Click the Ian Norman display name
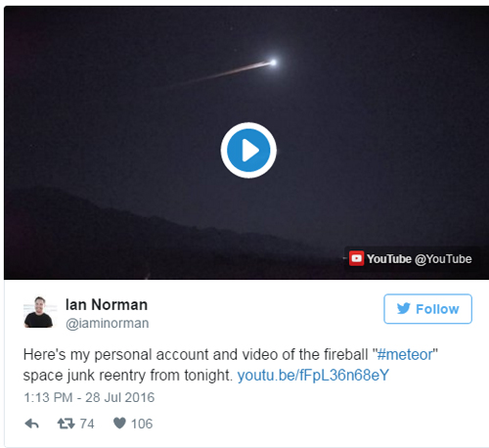 (x=107, y=305)
